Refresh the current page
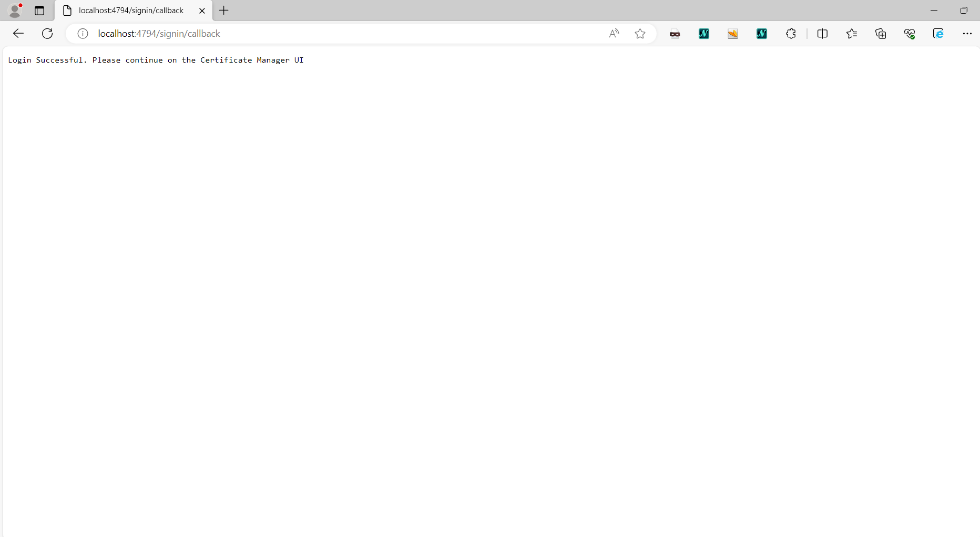The width and height of the screenshot is (980, 537). pos(47,33)
